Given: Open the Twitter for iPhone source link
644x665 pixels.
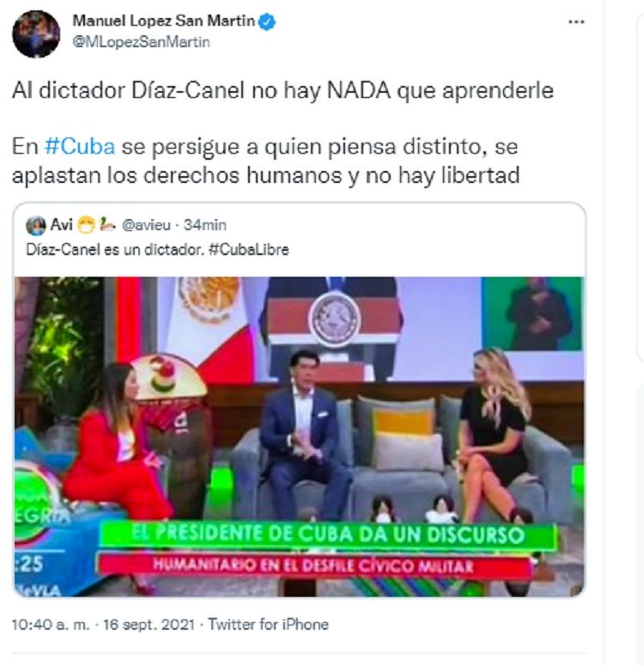Looking at the screenshot, I should tap(268, 625).
